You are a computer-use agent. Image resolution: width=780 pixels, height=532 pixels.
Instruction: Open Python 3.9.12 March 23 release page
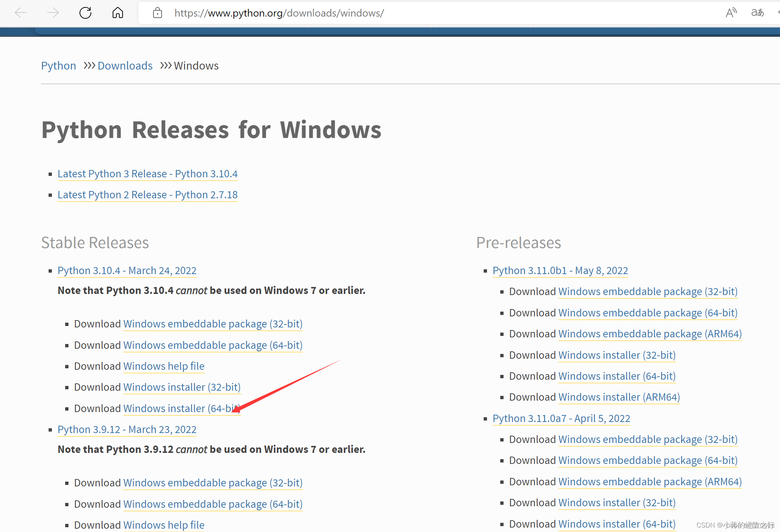pos(127,429)
